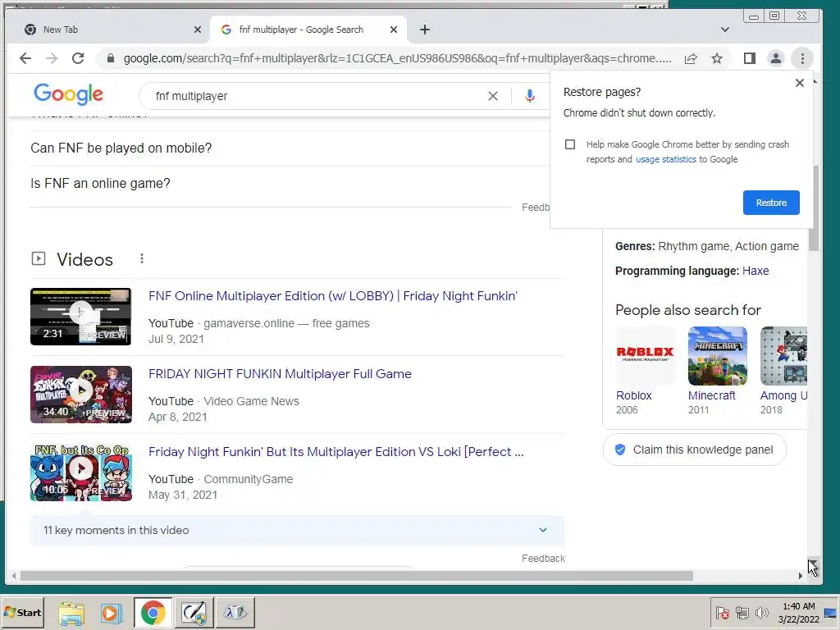
Task: Open Minecraft in People also search for
Action: point(717,371)
